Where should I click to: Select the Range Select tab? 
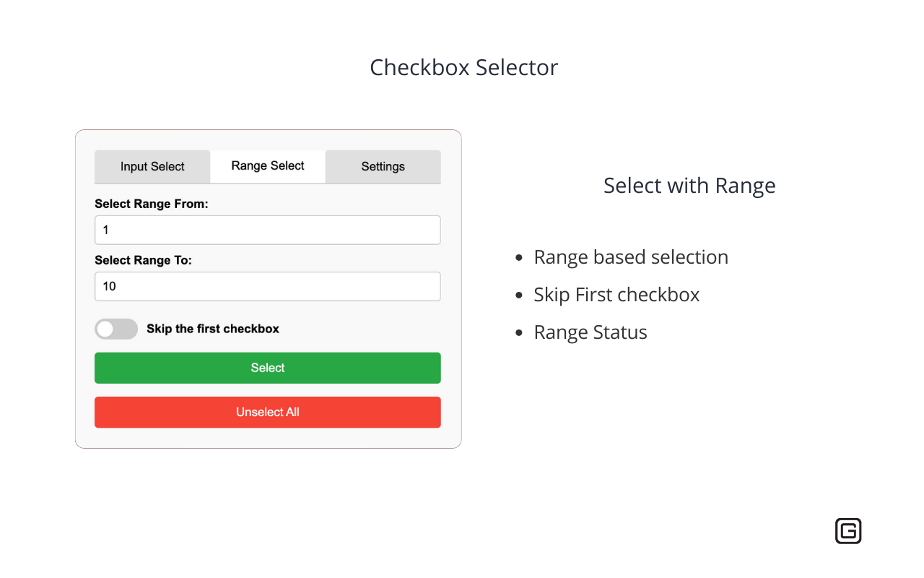(267, 166)
